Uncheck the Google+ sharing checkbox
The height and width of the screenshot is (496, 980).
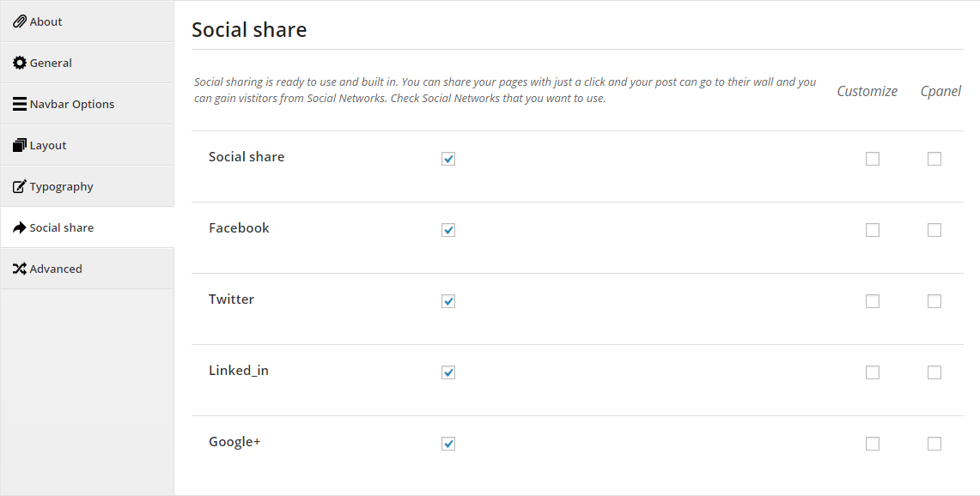click(448, 444)
